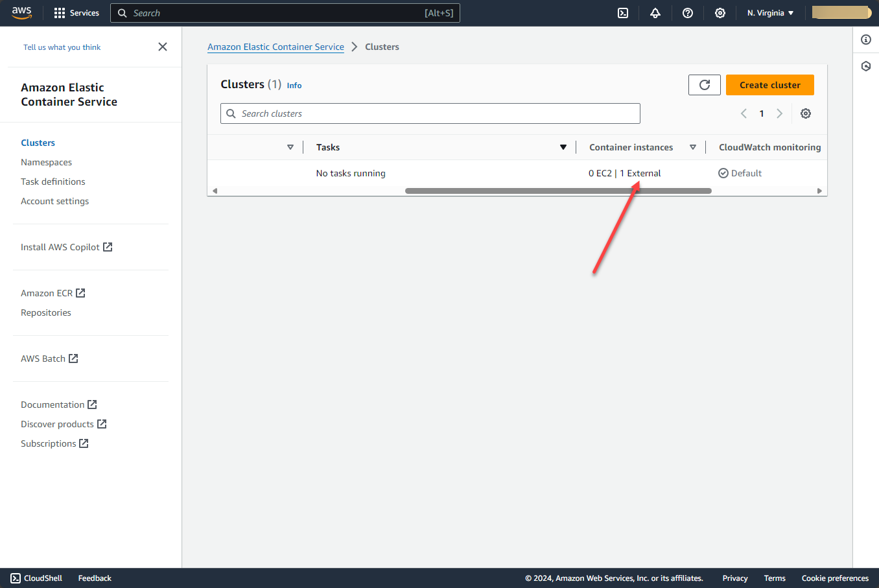Open the hexagon panel icon on right edge
Viewport: 879px width, 588px height.
click(866, 66)
